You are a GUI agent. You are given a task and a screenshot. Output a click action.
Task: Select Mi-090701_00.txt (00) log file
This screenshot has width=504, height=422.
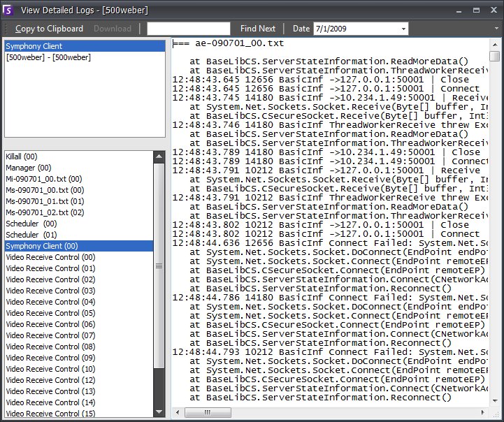coord(79,179)
